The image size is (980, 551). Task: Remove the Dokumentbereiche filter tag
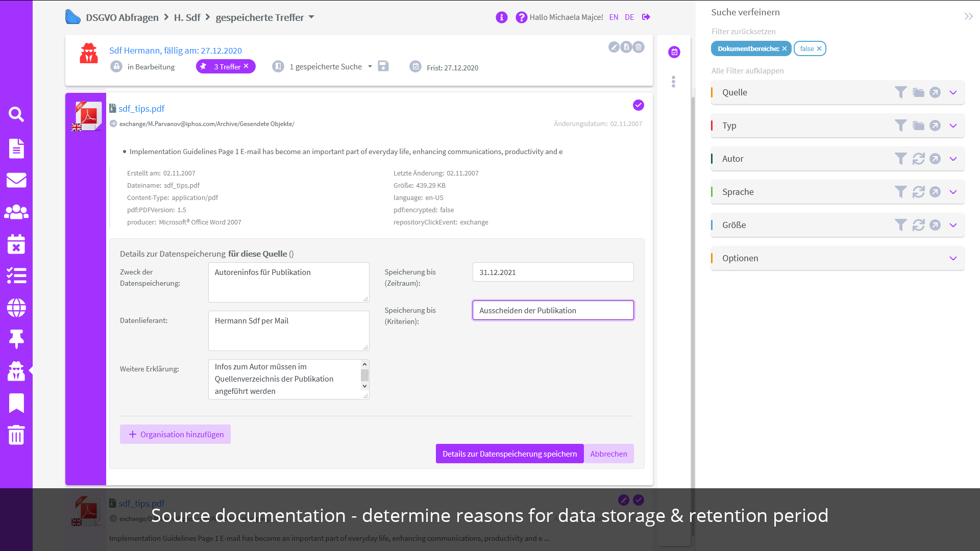(x=785, y=48)
